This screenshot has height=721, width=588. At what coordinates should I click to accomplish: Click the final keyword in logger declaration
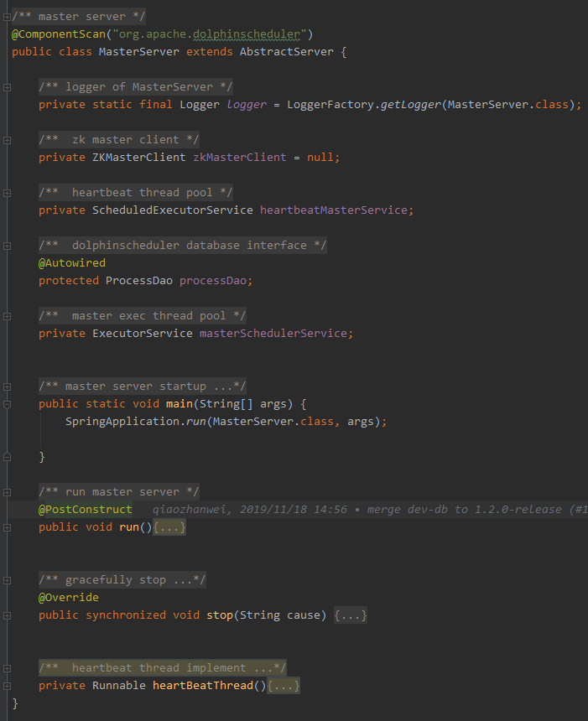click(156, 105)
